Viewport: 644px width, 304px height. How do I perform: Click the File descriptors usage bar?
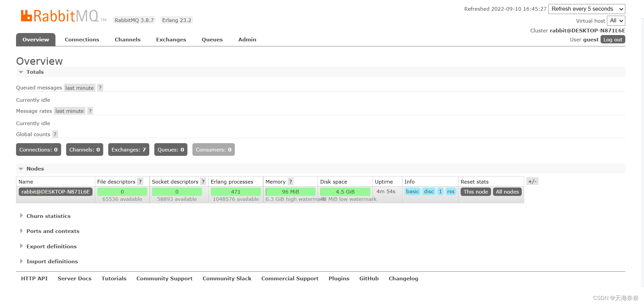tap(122, 192)
